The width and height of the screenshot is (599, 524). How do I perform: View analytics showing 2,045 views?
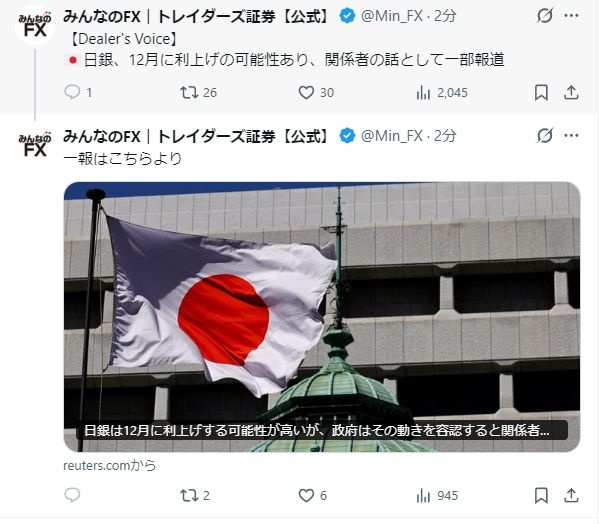[442, 92]
